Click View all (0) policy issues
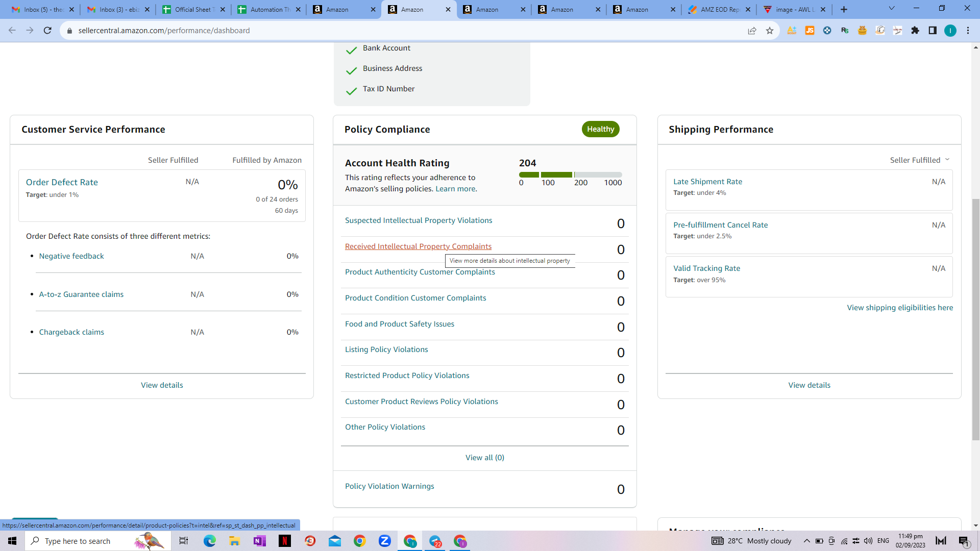 click(485, 458)
